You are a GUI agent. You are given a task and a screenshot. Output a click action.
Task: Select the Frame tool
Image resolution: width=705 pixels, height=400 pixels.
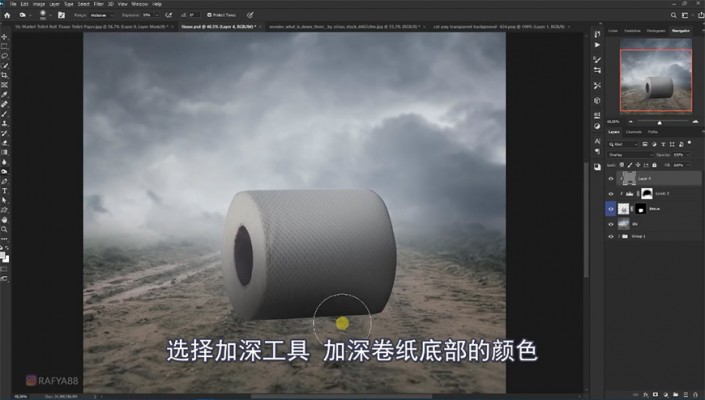tap(4, 85)
